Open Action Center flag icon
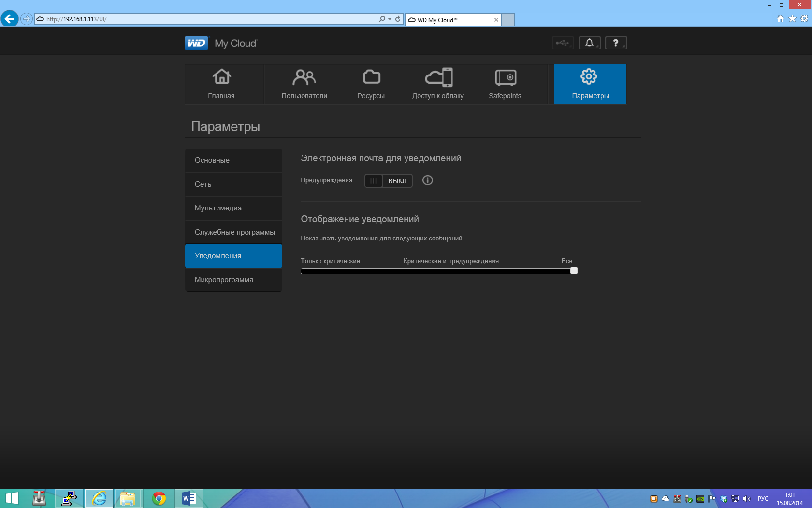The width and height of the screenshot is (812, 508). (712, 499)
